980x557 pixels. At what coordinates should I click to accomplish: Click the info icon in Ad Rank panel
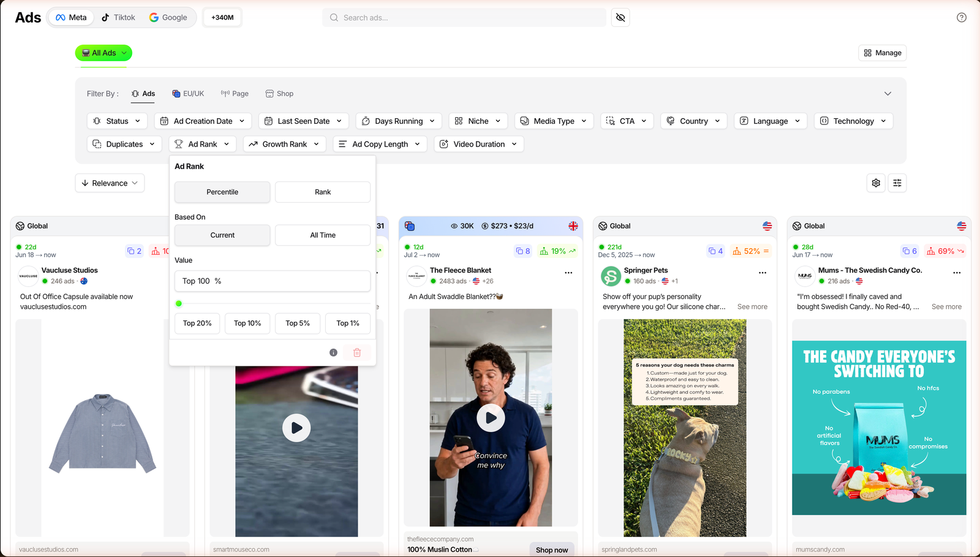(x=333, y=352)
